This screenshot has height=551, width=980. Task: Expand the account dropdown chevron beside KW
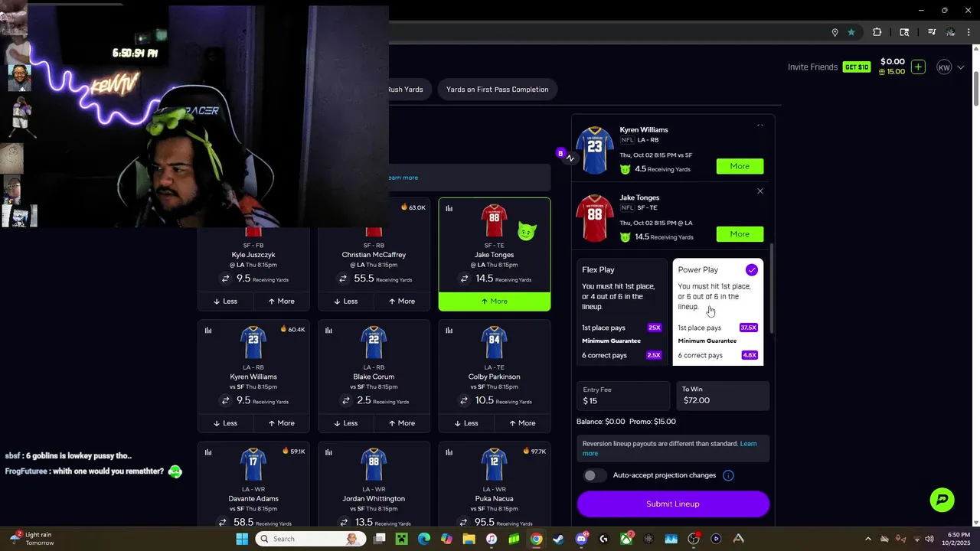pyautogui.click(x=961, y=67)
